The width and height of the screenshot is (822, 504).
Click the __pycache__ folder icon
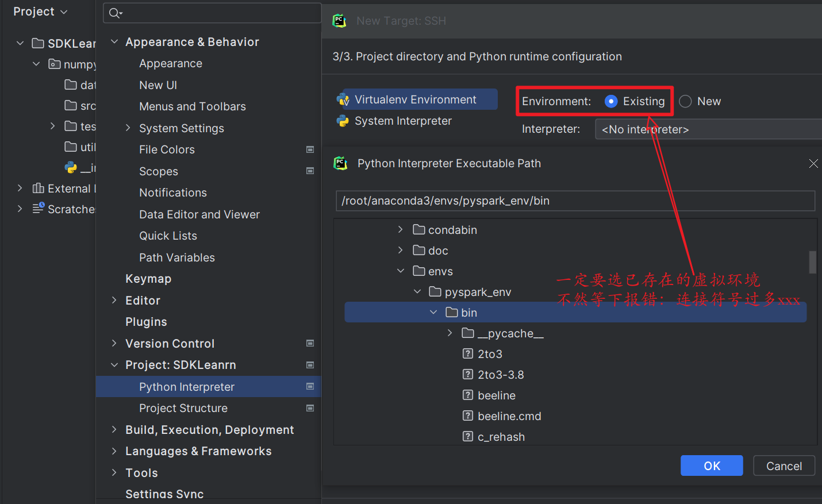click(x=468, y=333)
